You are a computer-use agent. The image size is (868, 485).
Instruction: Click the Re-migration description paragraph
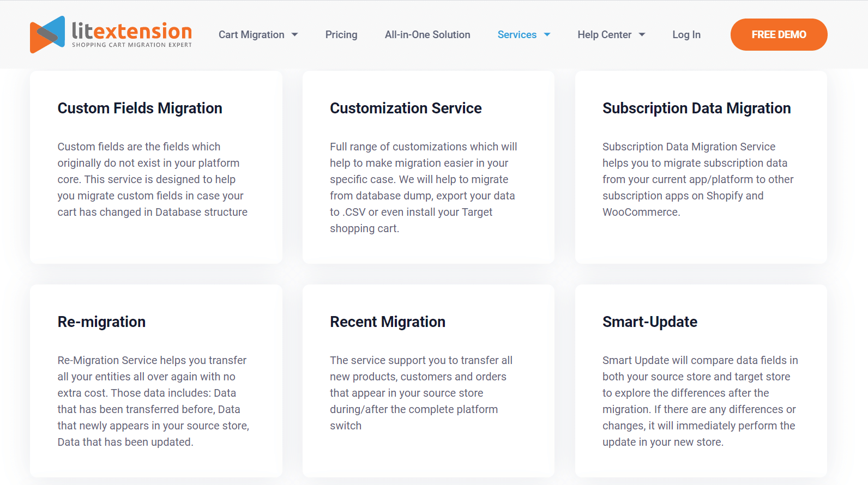click(x=153, y=401)
